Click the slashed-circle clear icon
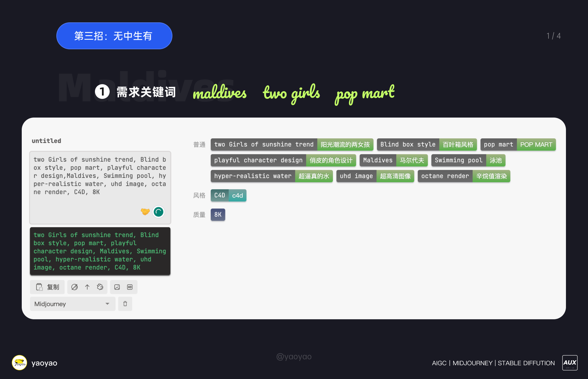 74,287
